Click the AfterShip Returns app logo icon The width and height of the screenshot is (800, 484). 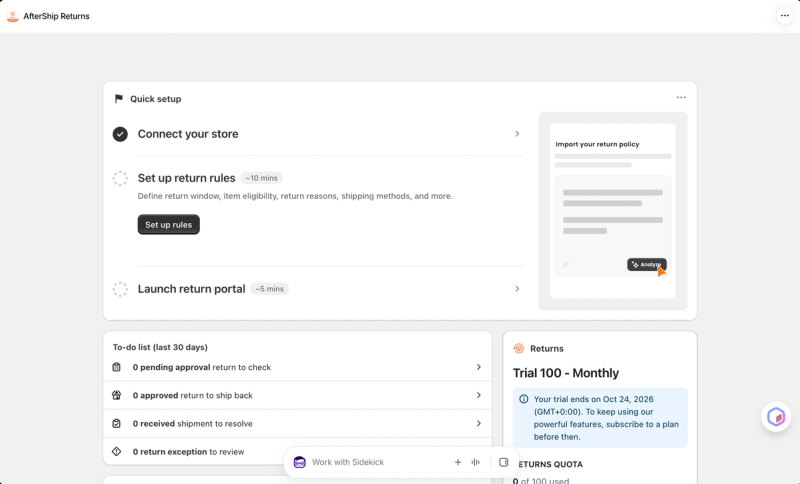coord(13,16)
